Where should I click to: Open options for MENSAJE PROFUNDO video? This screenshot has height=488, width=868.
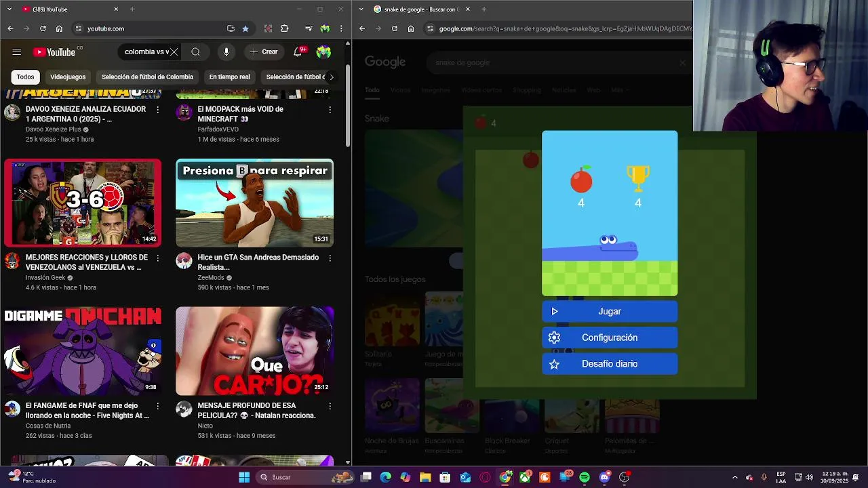[x=330, y=407]
